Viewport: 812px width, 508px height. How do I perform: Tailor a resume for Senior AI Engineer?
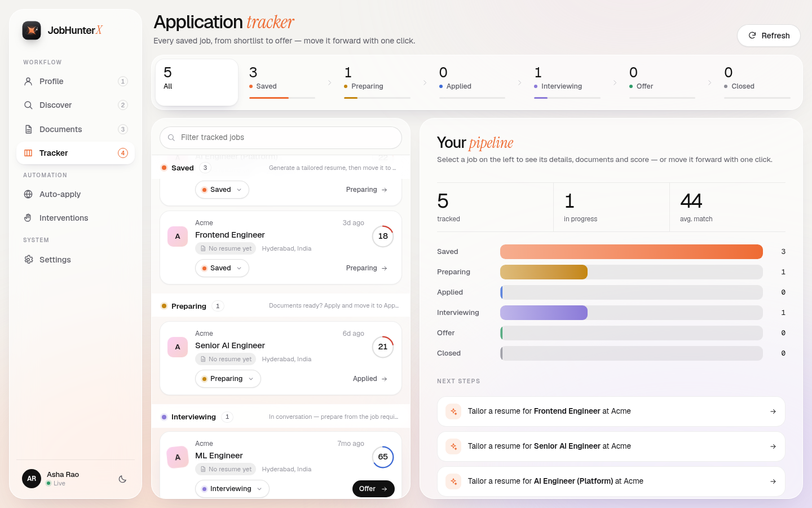click(611, 446)
